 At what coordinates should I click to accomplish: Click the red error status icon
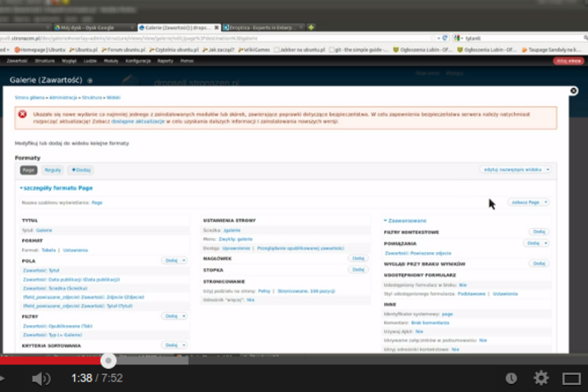tap(23, 114)
